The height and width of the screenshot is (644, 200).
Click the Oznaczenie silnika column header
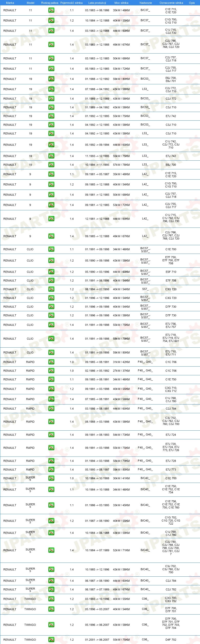(x=171, y=3)
